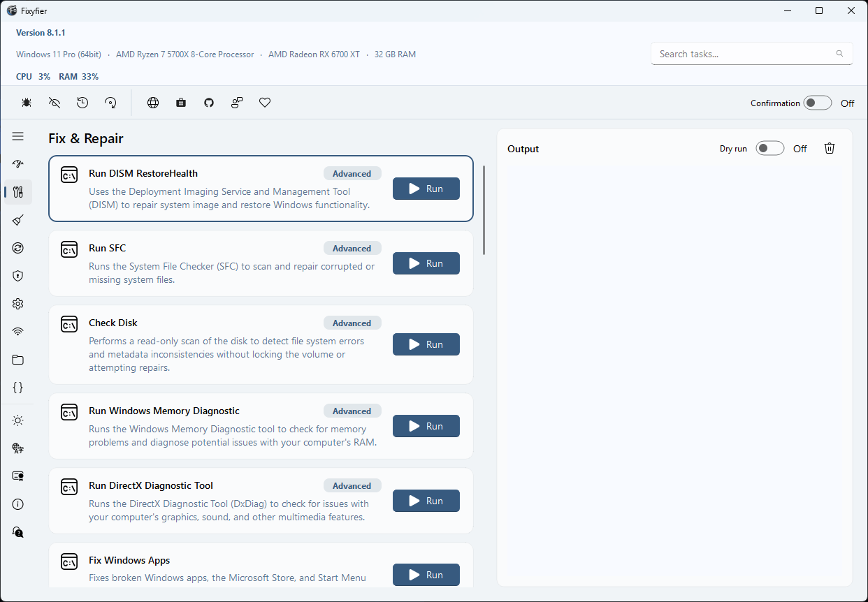
Task: Select the Run SFC card title
Action: [108, 248]
